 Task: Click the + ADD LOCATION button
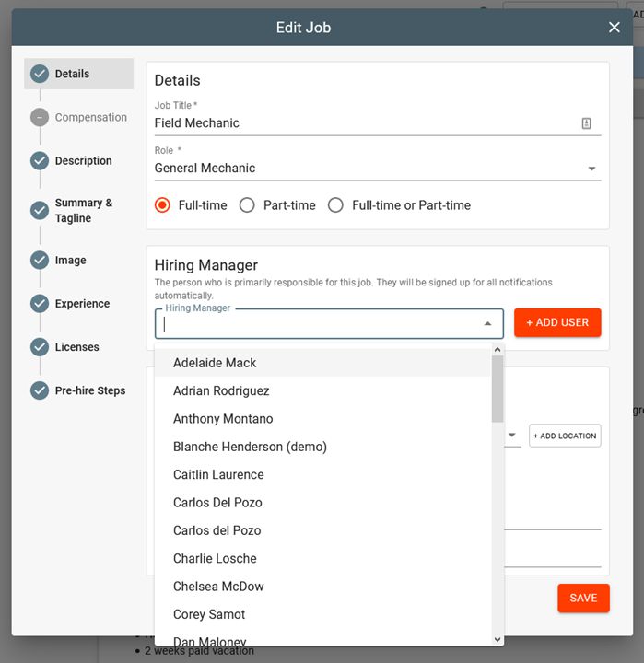point(565,436)
